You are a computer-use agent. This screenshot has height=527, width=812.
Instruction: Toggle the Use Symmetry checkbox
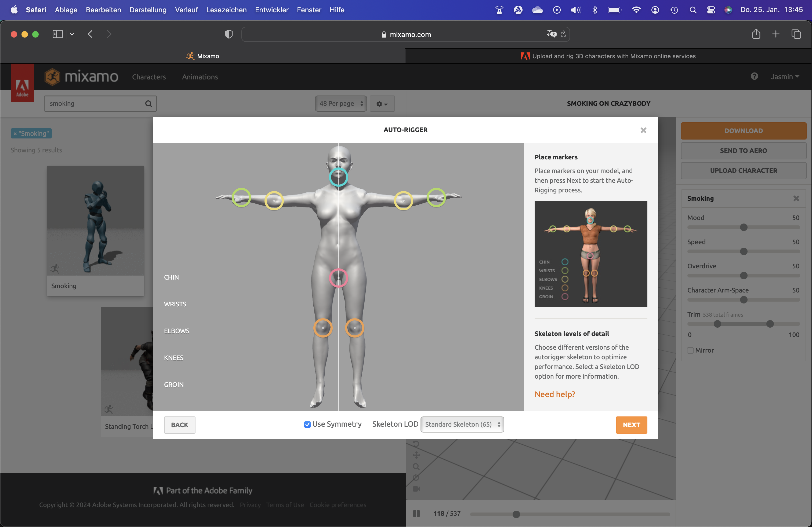pyautogui.click(x=307, y=424)
